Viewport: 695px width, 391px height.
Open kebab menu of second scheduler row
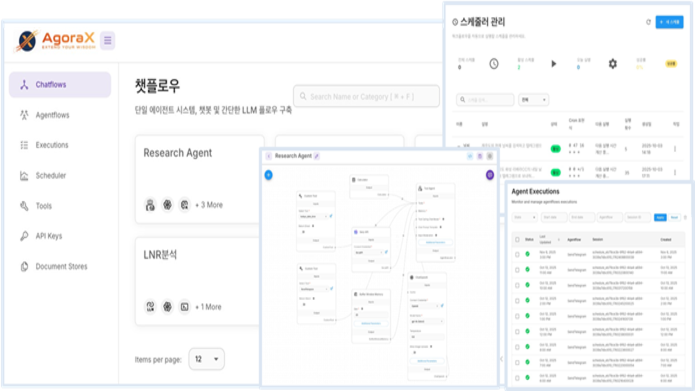pyautogui.click(x=675, y=172)
